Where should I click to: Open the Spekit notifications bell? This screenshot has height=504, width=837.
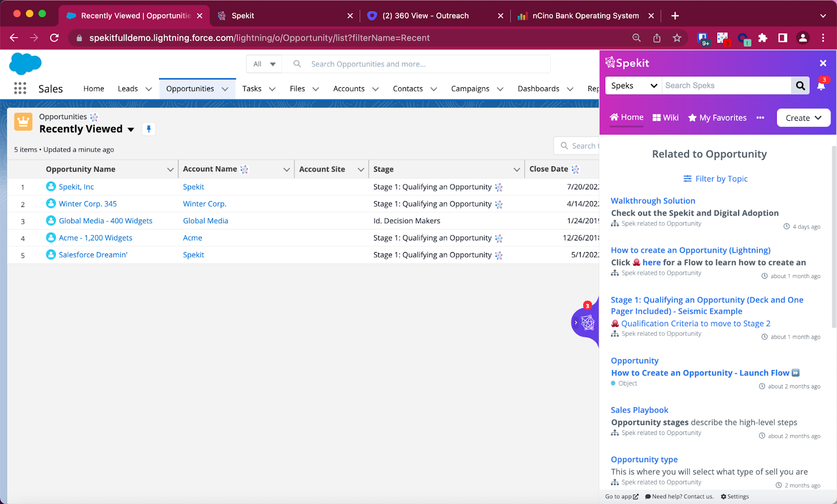point(821,86)
